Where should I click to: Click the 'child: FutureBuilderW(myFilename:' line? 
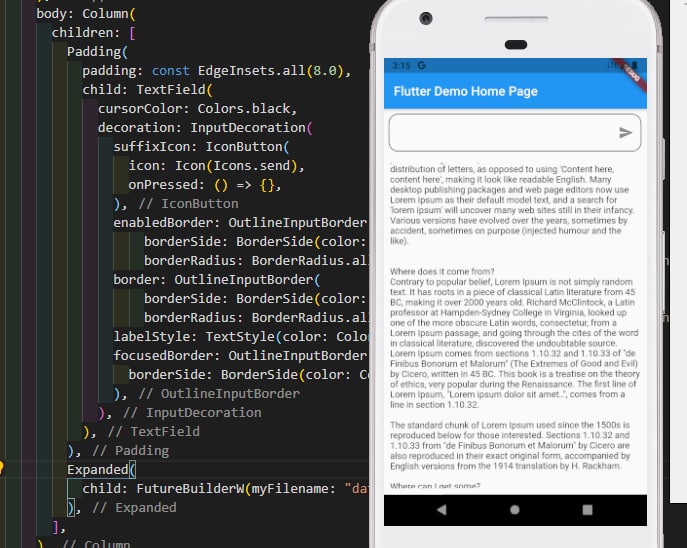(225, 488)
